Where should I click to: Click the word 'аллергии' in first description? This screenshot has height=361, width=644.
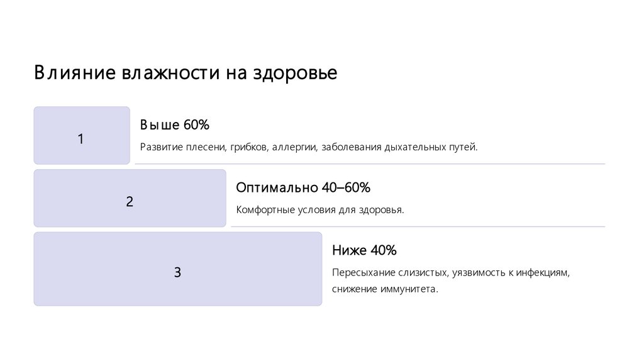click(x=296, y=147)
